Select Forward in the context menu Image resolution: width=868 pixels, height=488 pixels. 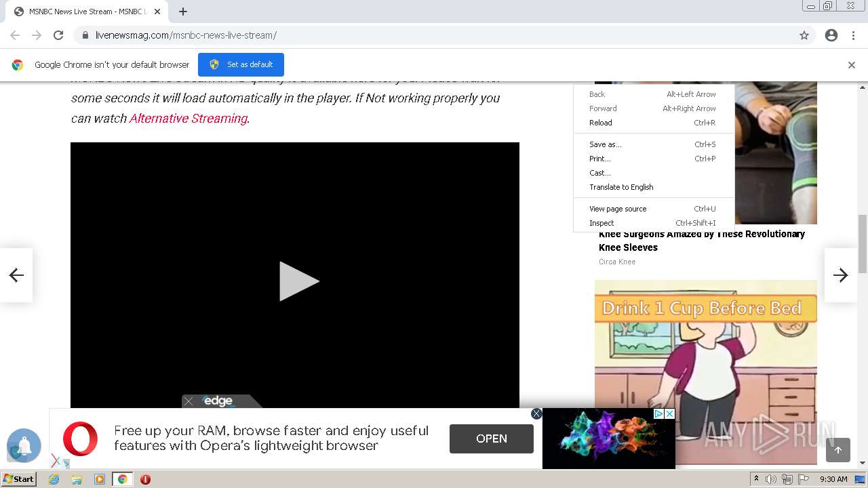click(x=654, y=108)
